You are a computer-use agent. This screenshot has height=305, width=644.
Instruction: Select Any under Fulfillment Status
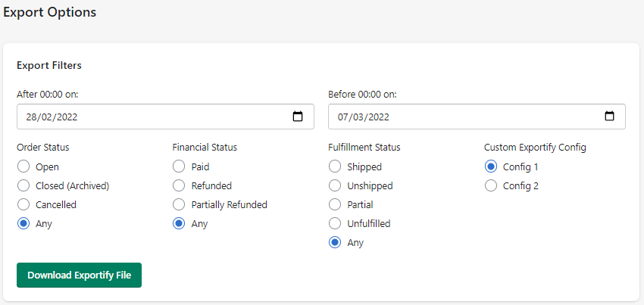click(x=335, y=243)
